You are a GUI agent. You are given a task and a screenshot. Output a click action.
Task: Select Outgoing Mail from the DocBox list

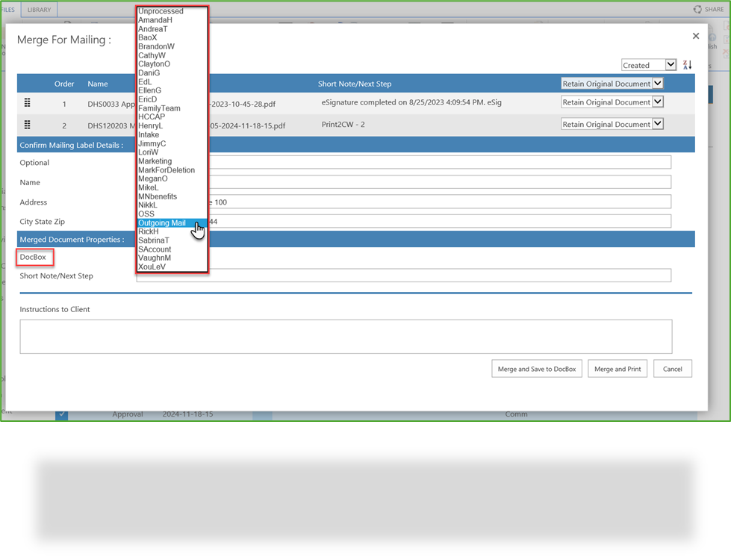click(163, 223)
